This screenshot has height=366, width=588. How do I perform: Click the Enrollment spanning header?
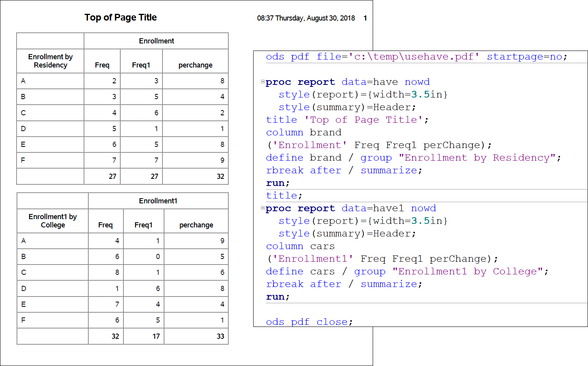tap(156, 41)
